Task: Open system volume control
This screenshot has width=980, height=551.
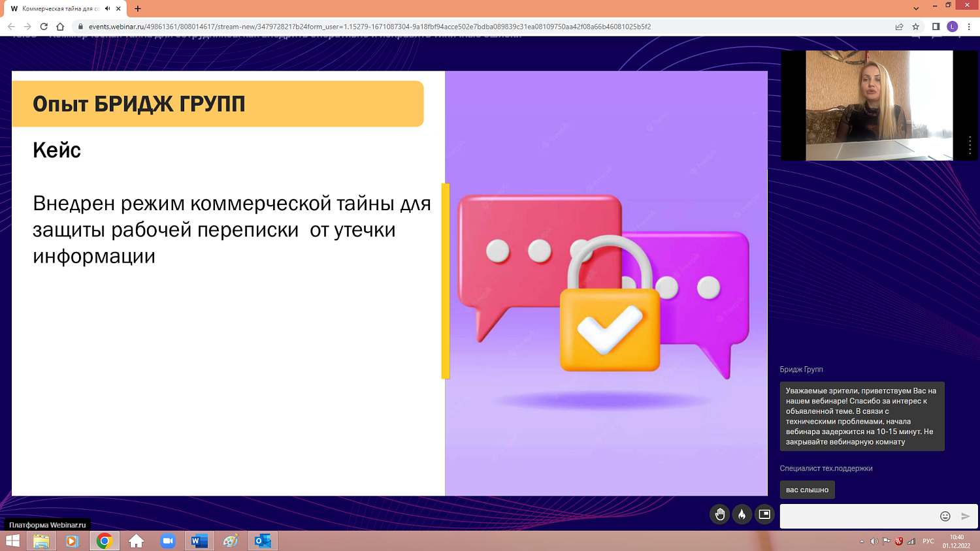Action: (x=874, y=541)
